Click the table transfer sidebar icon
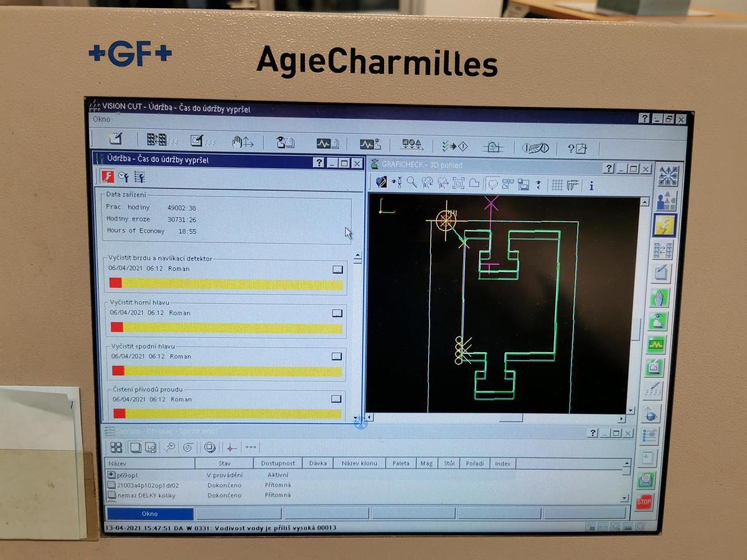The height and width of the screenshot is (560, 747). coord(662,250)
